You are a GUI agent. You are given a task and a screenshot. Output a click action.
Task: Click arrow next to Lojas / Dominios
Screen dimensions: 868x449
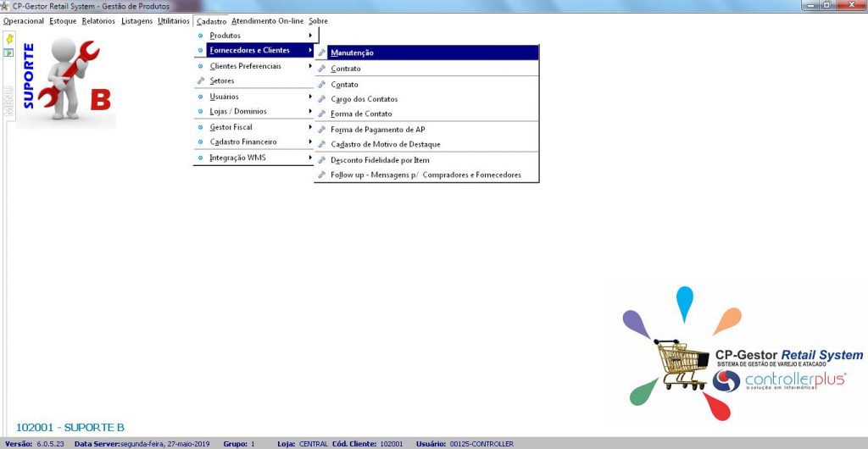click(x=310, y=111)
